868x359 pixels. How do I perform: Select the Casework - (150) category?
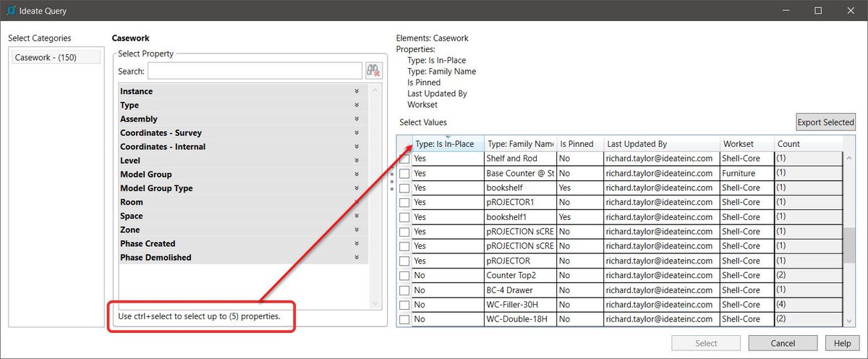coord(57,56)
